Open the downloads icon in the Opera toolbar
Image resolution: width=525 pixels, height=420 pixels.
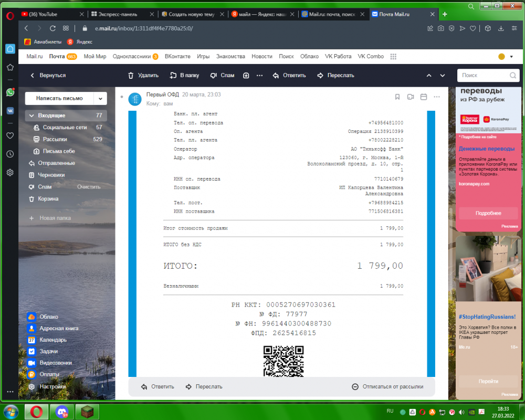(501, 28)
